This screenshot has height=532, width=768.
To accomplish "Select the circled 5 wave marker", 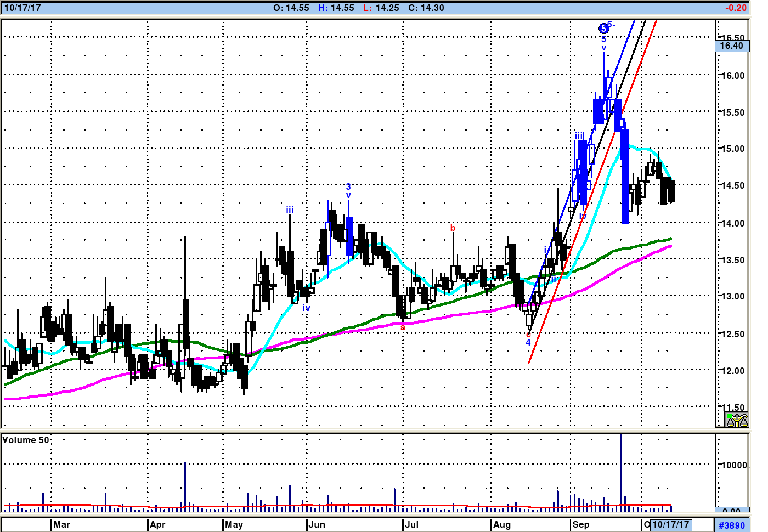I will coord(603,29).
